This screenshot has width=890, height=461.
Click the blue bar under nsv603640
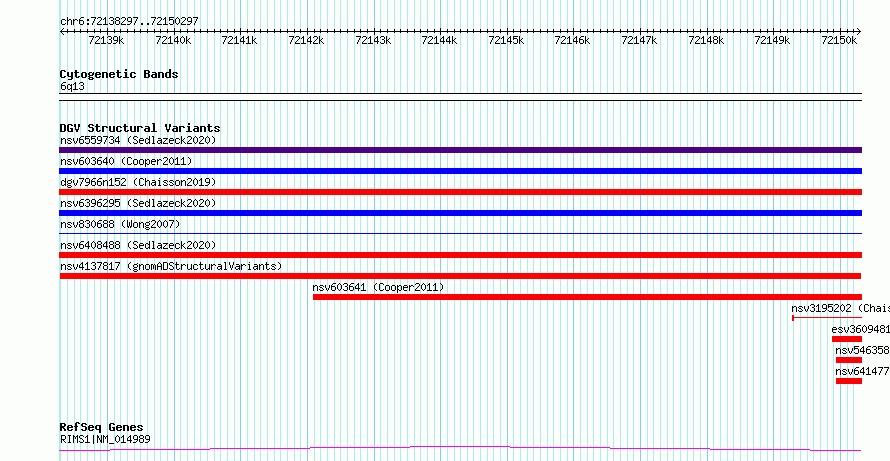click(x=460, y=171)
